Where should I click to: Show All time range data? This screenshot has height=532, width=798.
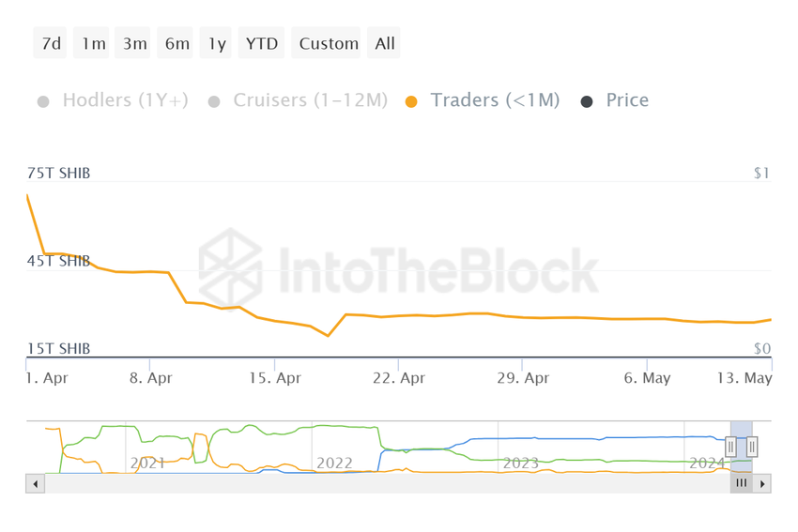tap(385, 44)
